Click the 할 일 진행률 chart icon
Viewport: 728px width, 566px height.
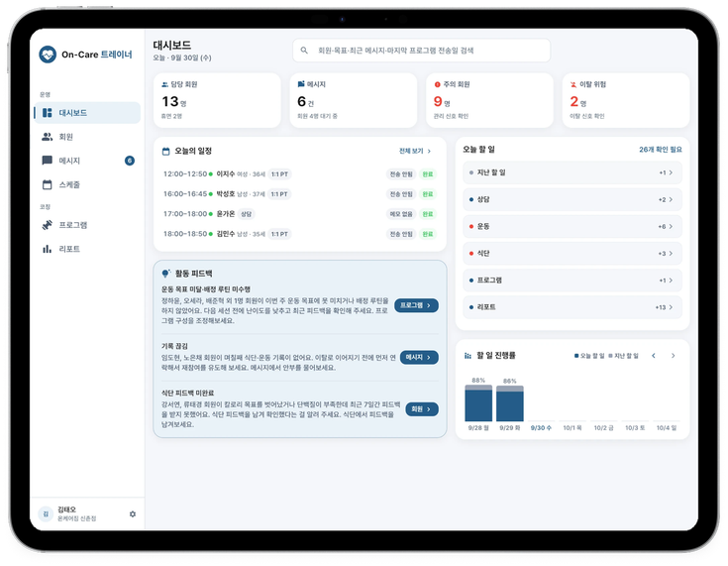[468, 356]
